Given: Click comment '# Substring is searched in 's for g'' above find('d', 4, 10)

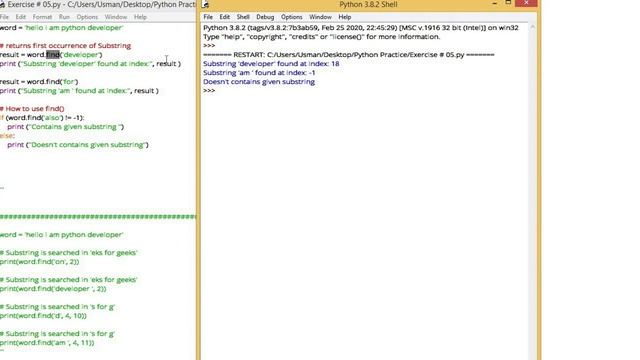Looking at the screenshot, I should [x=58, y=307].
